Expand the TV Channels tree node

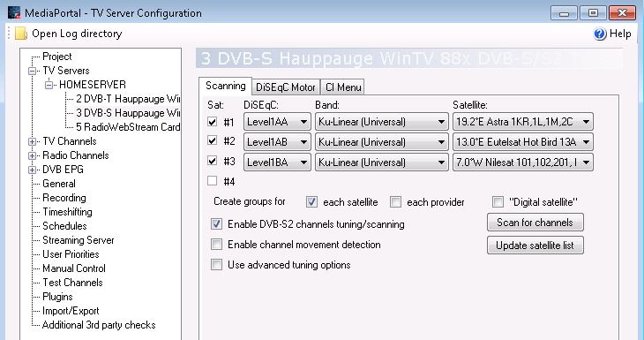(32, 142)
